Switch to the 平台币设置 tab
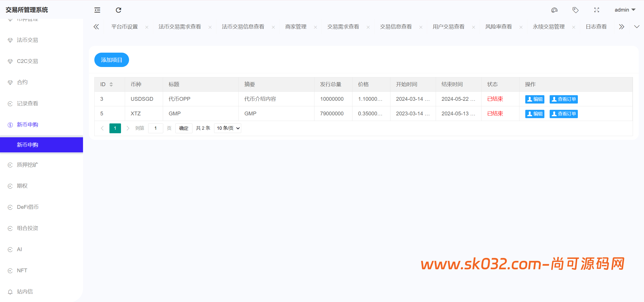 coord(125,26)
